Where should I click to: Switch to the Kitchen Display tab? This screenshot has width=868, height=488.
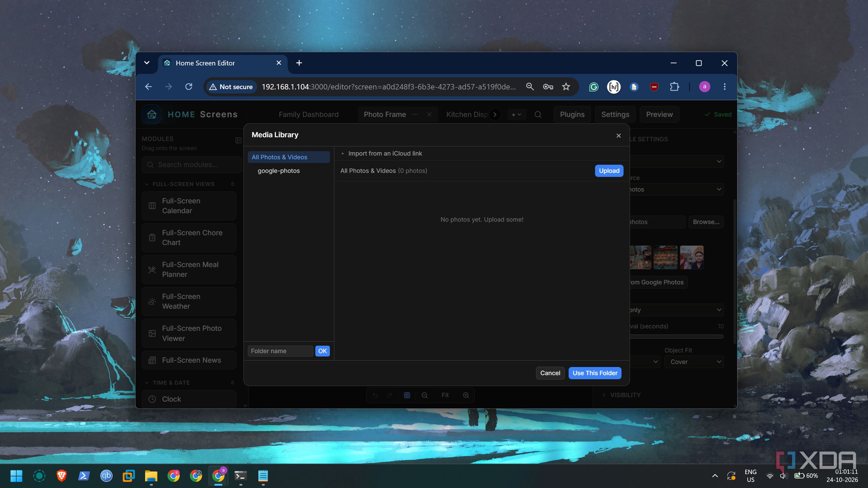click(467, 115)
